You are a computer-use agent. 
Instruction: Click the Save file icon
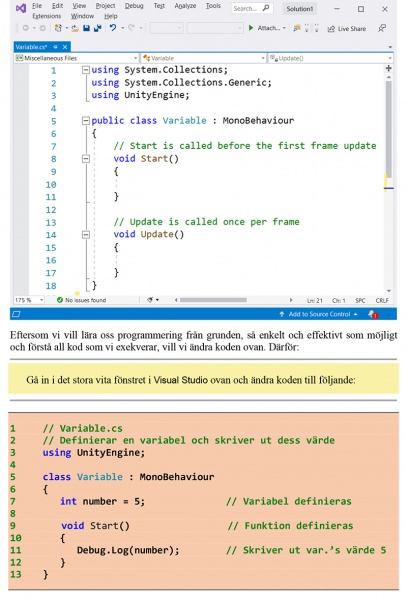tap(86, 28)
